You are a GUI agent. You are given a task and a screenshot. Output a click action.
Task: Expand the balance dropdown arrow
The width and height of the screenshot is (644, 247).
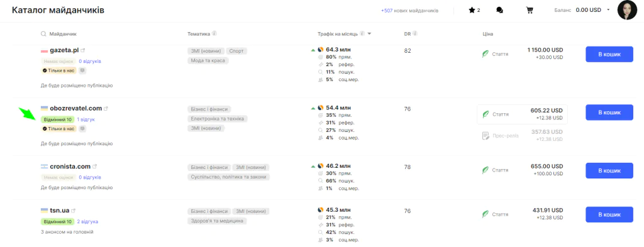608,10
